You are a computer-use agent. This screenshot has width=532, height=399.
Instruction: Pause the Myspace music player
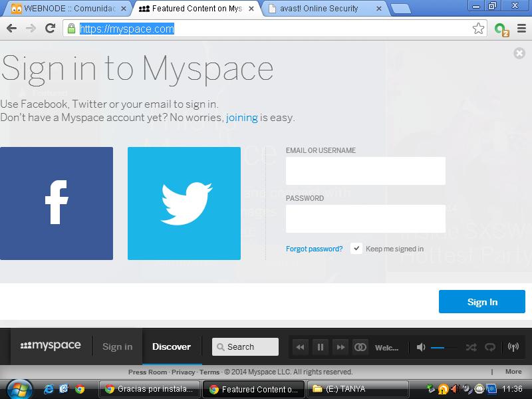(320, 347)
